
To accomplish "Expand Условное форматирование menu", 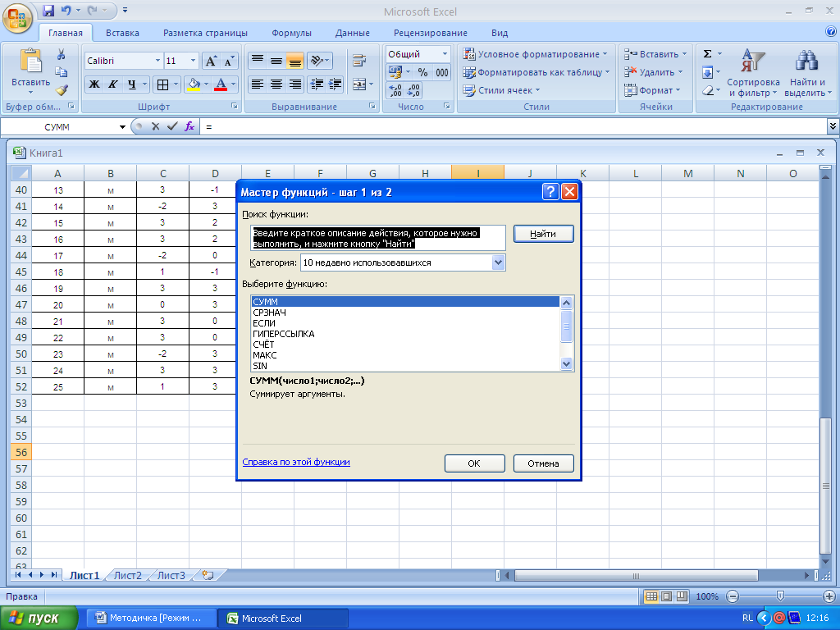I will [x=605, y=54].
